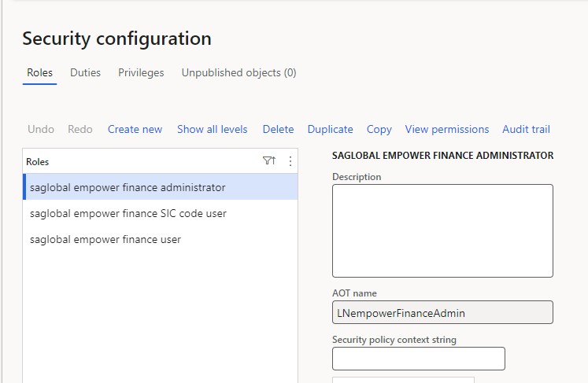Click Create new action
The image size is (588, 383).
(135, 129)
